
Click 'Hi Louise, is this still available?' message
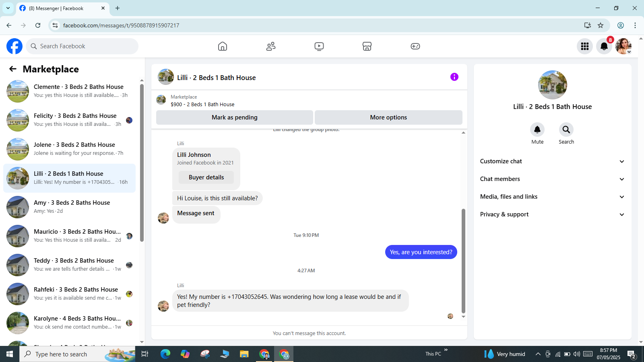[x=217, y=198]
